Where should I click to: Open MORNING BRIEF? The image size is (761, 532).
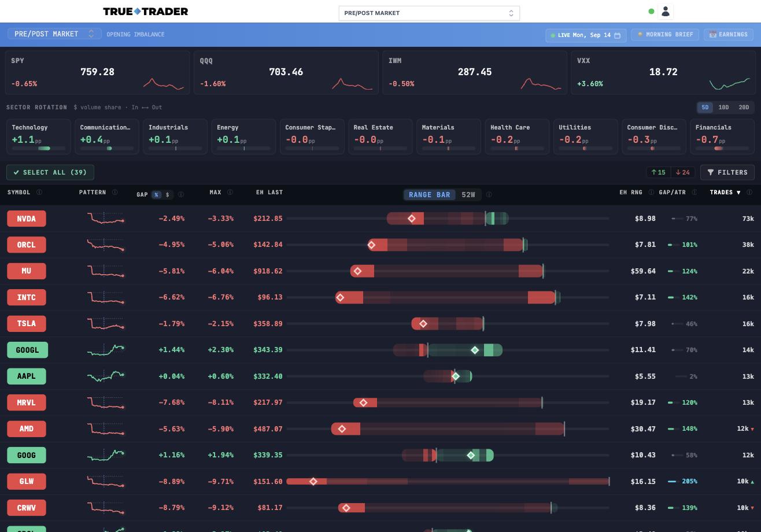pyautogui.click(x=665, y=35)
